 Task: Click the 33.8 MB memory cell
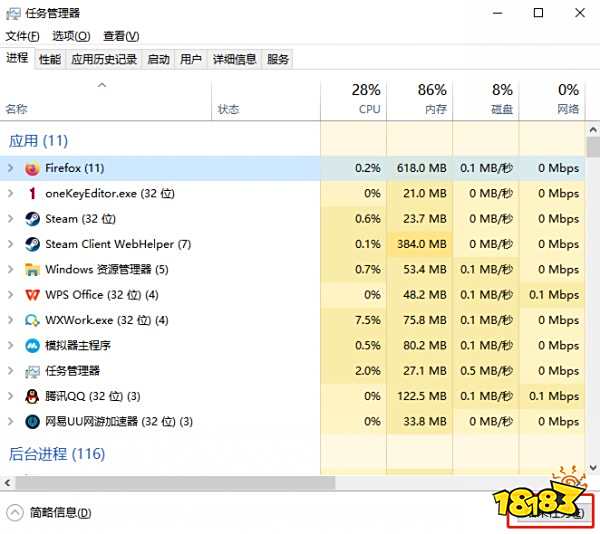420,422
